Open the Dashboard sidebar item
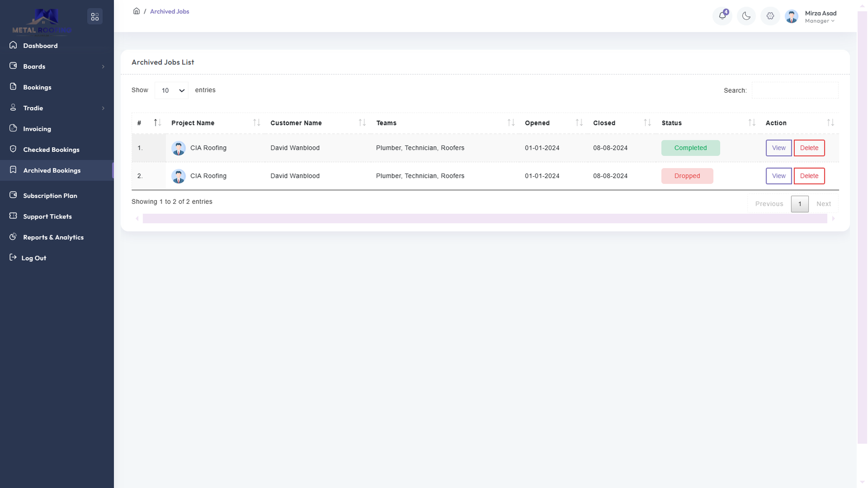 pos(40,46)
